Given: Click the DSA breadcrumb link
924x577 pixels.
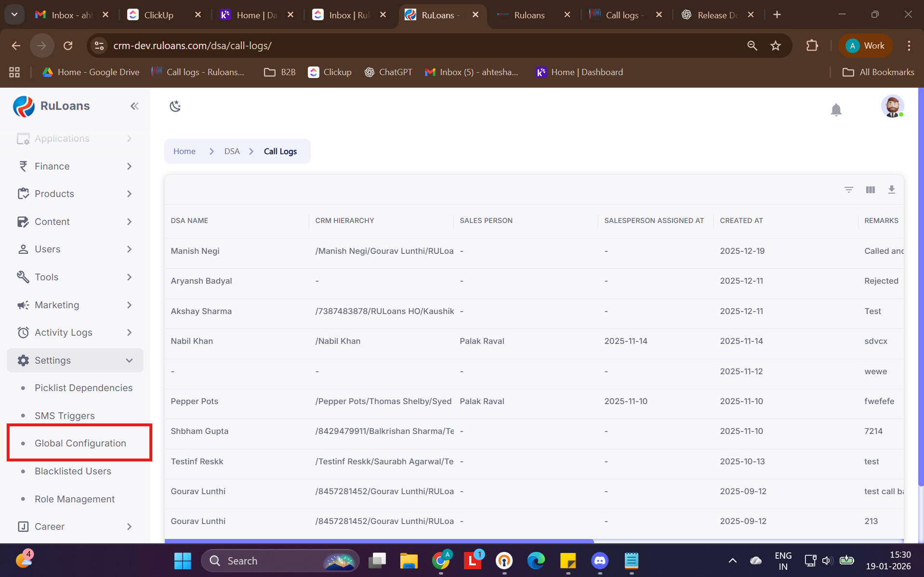Looking at the screenshot, I should 232,151.
